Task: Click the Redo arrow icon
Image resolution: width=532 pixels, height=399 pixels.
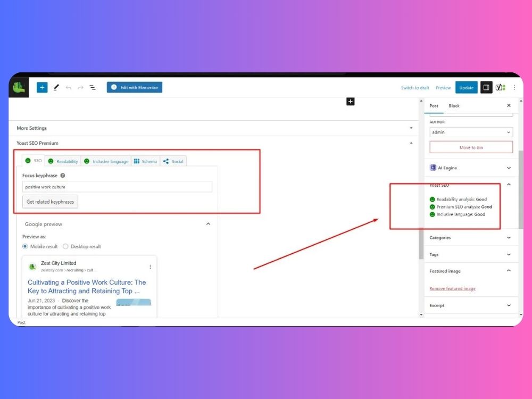Action: click(80, 88)
